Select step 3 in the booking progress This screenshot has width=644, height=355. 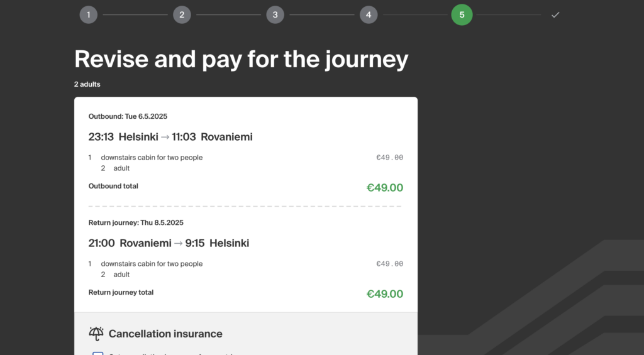(275, 15)
